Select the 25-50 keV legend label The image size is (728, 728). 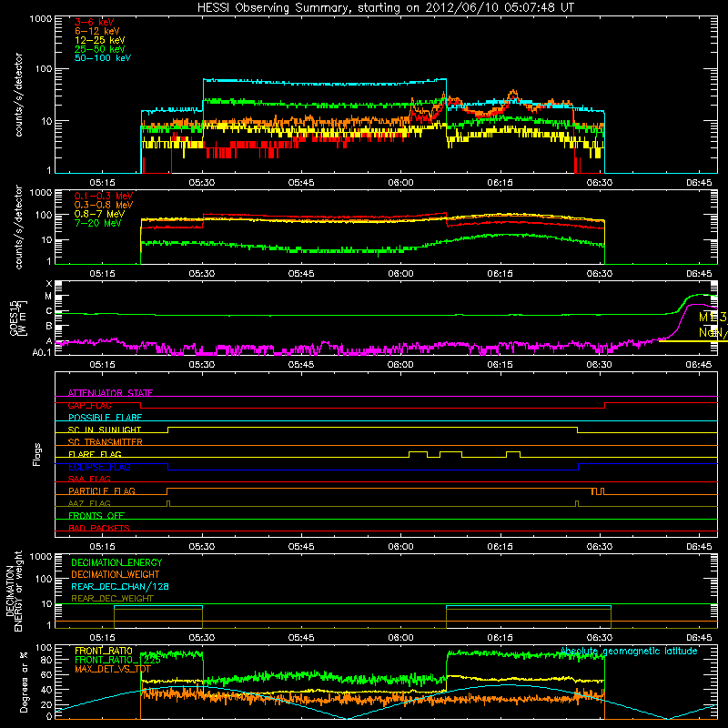click(x=100, y=49)
